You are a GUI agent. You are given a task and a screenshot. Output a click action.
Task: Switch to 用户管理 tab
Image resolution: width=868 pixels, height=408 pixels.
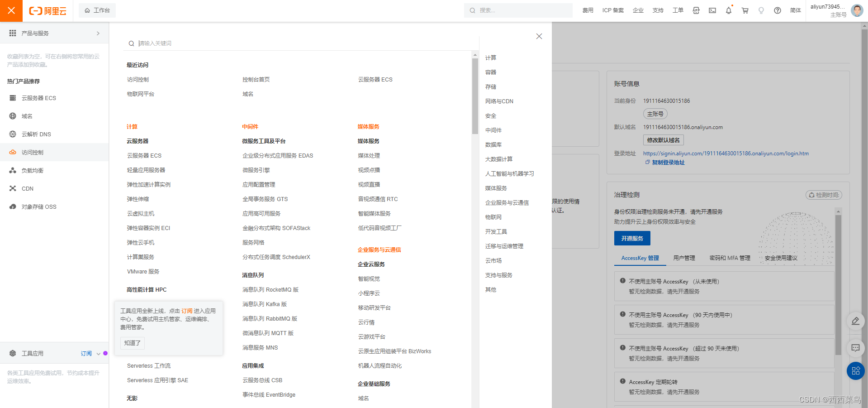click(x=684, y=258)
